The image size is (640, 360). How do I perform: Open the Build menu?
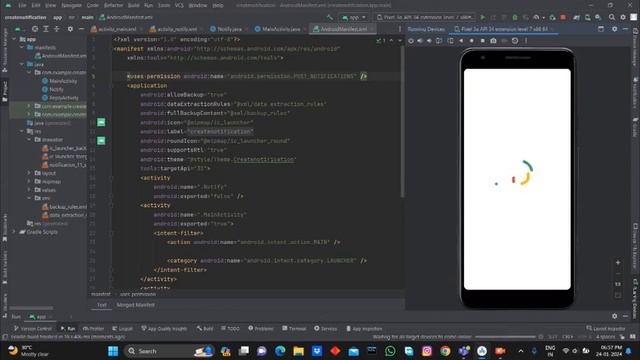click(x=133, y=5)
